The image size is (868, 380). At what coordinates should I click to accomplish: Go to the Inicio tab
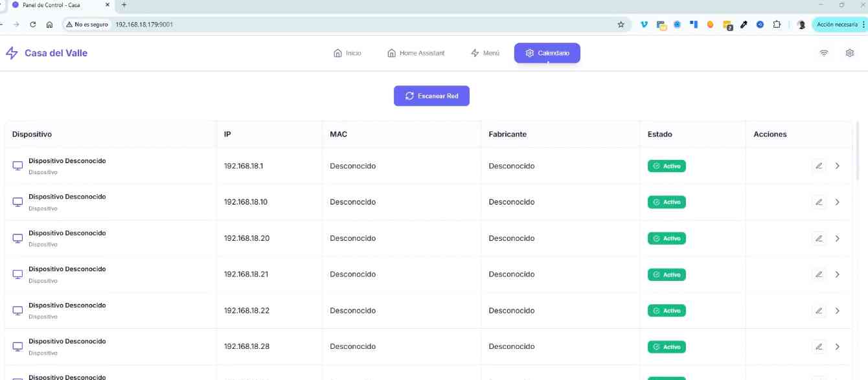(347, 53)
